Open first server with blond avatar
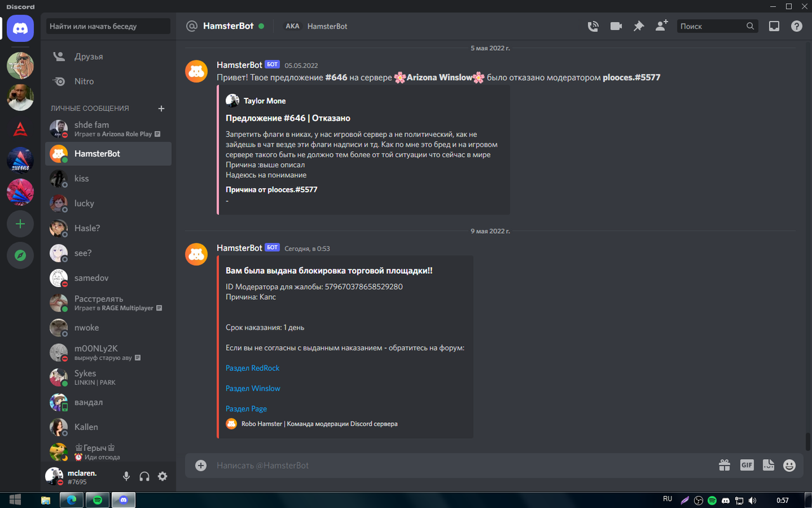This screenshot has width=812, height=508. [20, 65]
